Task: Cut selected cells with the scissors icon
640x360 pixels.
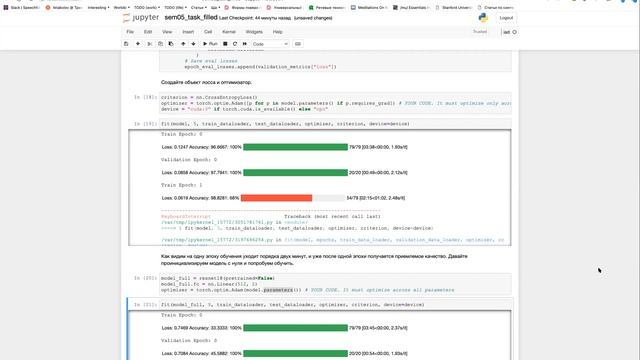Action: [150, 44]
